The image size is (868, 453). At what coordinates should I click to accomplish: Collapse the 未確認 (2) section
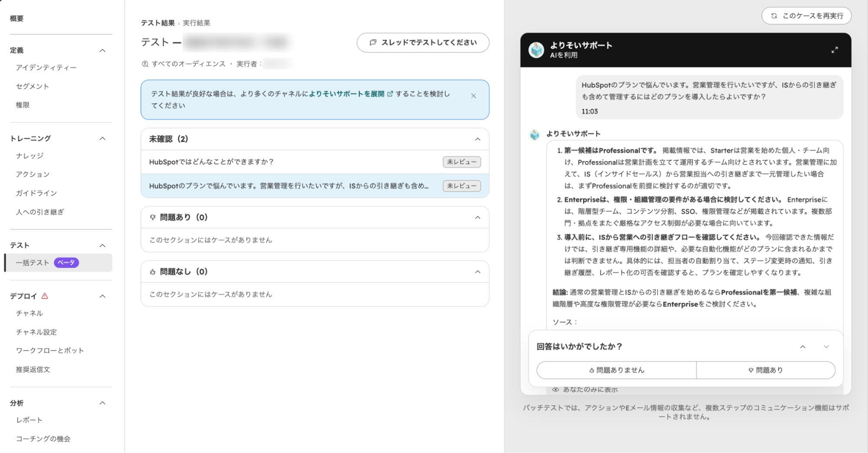pos(478,139)
